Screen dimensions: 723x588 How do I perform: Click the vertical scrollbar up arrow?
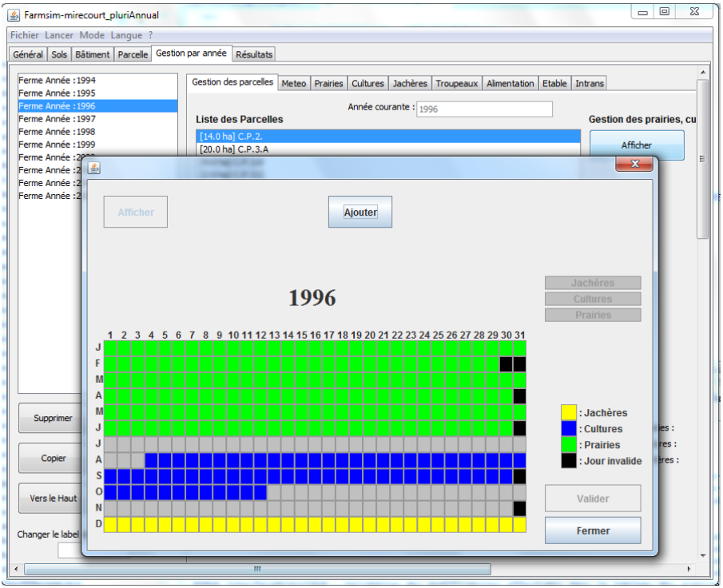[703, 73]
